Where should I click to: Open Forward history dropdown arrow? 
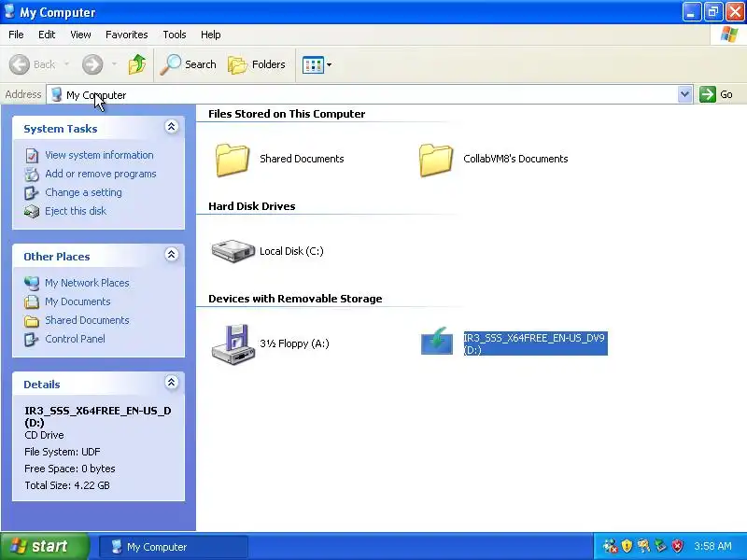point(114,64)
